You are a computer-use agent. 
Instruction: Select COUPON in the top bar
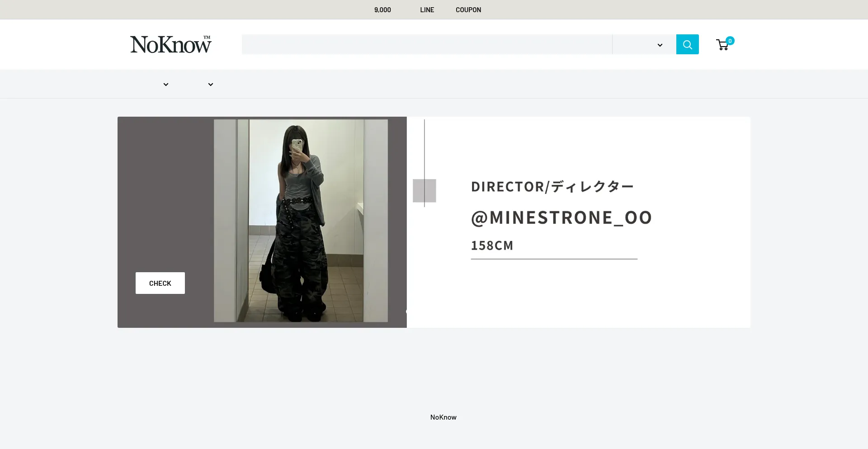click(x=468, y=10)
